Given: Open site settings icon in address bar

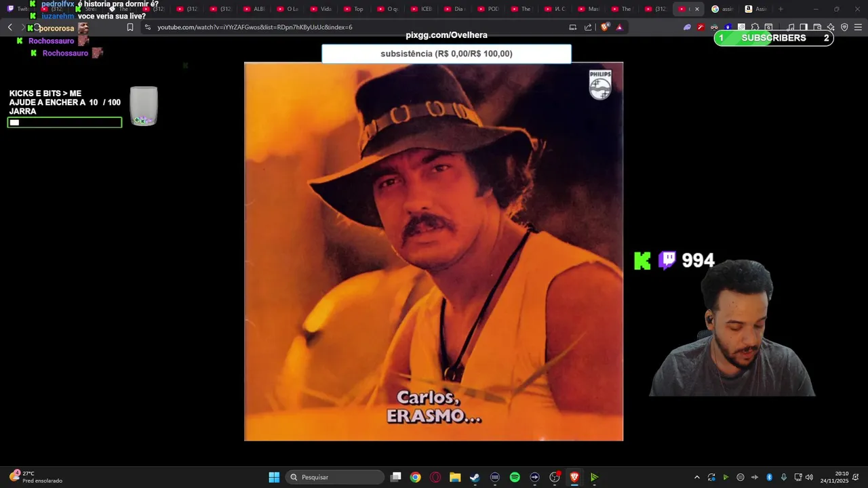Looking at the screenshot, I should 148,27.
